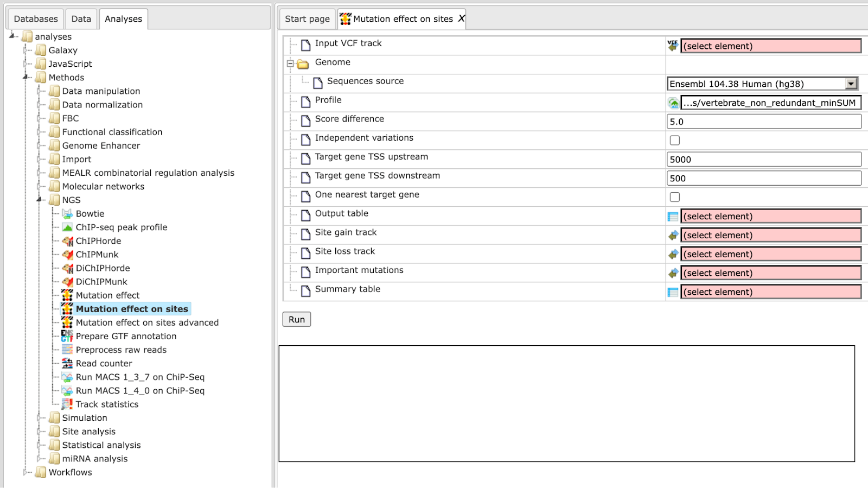Screen dimensions: 868x488
Task: Tick the One nearest target gene checkbox
Action: (x=674, y=197)
